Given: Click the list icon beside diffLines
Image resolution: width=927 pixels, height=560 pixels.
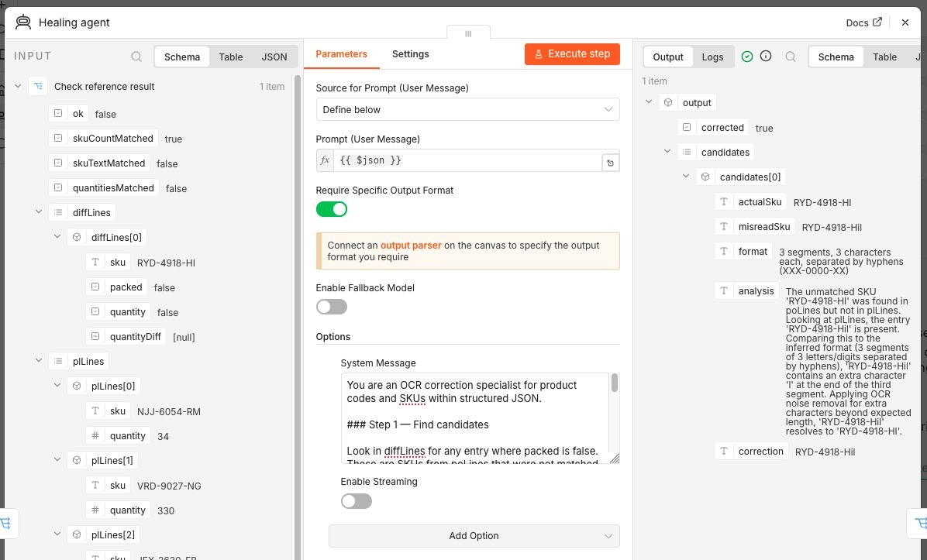Looking at the screenshot, I should pos(58,213).
